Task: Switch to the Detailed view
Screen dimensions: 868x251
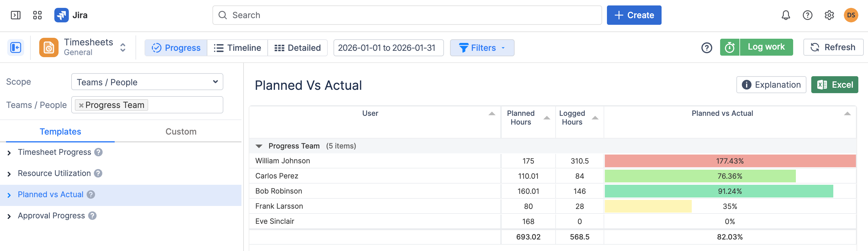Action: click(298, 48)
